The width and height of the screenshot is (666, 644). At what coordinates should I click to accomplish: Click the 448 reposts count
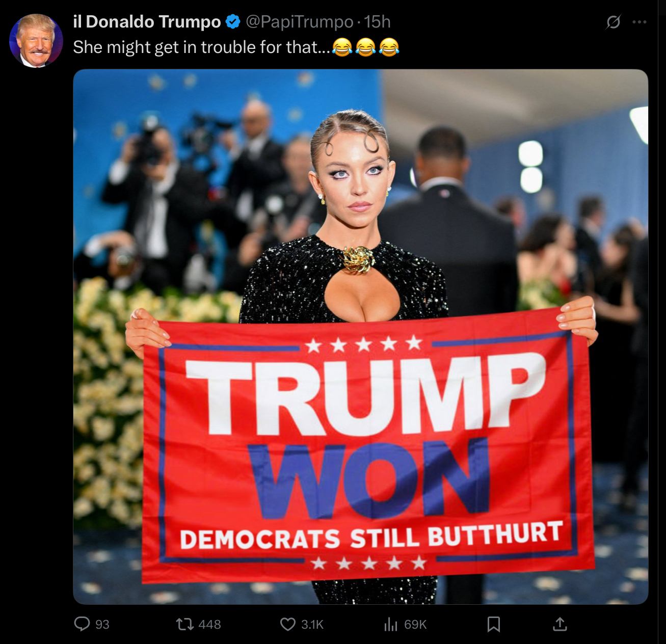tap(209, 625)
